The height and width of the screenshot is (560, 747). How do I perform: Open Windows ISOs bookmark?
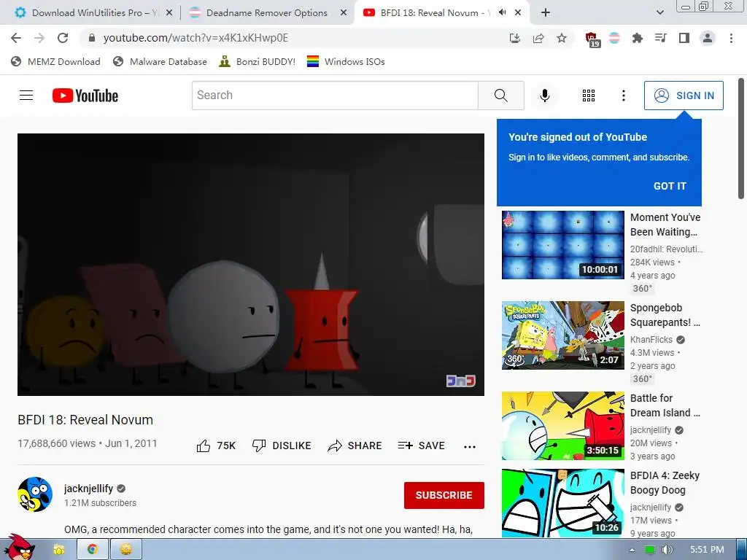click(x=346, y=61)
